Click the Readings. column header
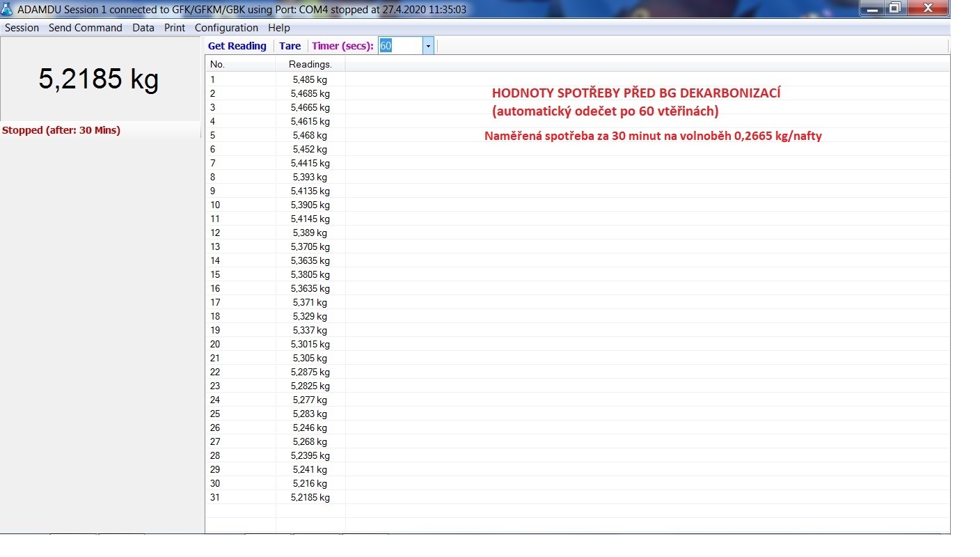This screenshot has height=557, width=980. point(310,64)
